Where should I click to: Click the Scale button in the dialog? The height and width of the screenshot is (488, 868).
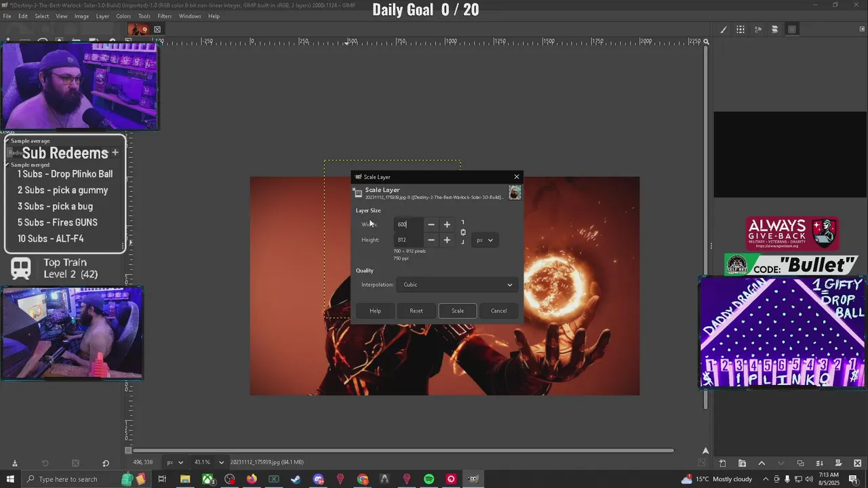(x=457, y=311)
